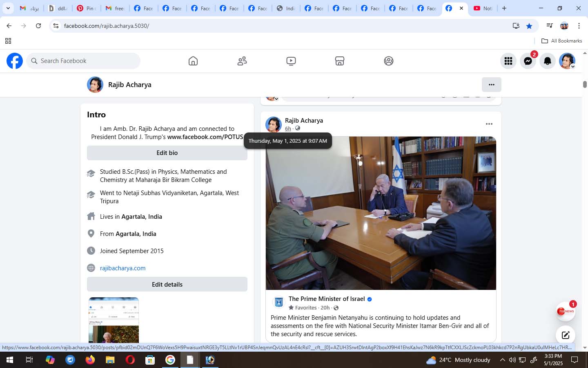Click the page vertical scrollbar thumb
The height and width of the screenshot is (368, 588).
coord(585,84)
